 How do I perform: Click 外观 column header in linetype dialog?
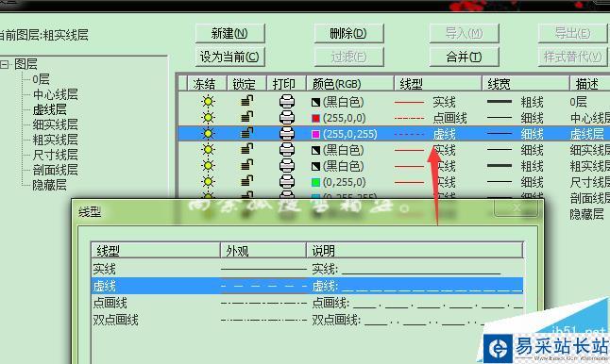(x=263, y=251)
